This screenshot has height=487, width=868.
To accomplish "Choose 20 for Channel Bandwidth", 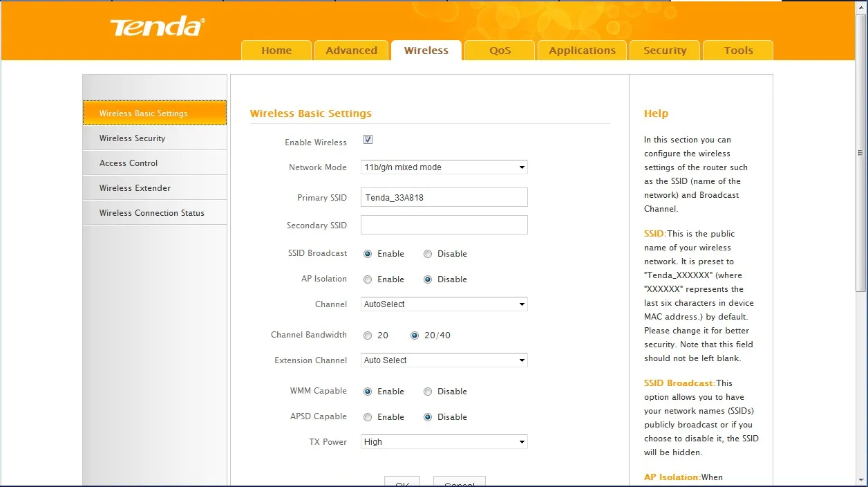I will (368, 336).
